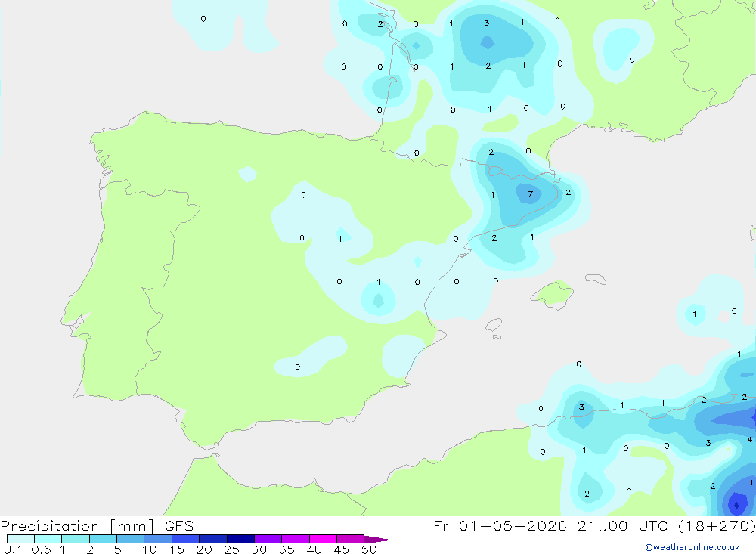756x554 pixels.
Task: Click the legend label "45"
Action: pos(342,549)
